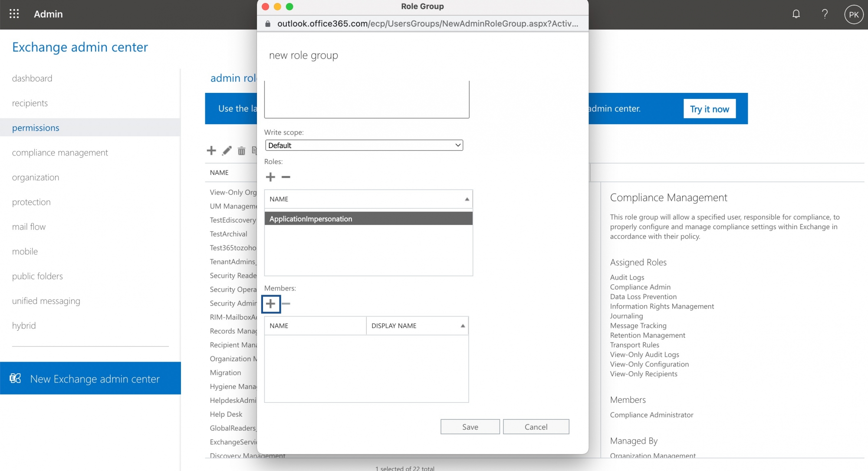Viewport: 868px width, 471px height.
Task: Remove member with the minus icon
Action: click(286, 304)
